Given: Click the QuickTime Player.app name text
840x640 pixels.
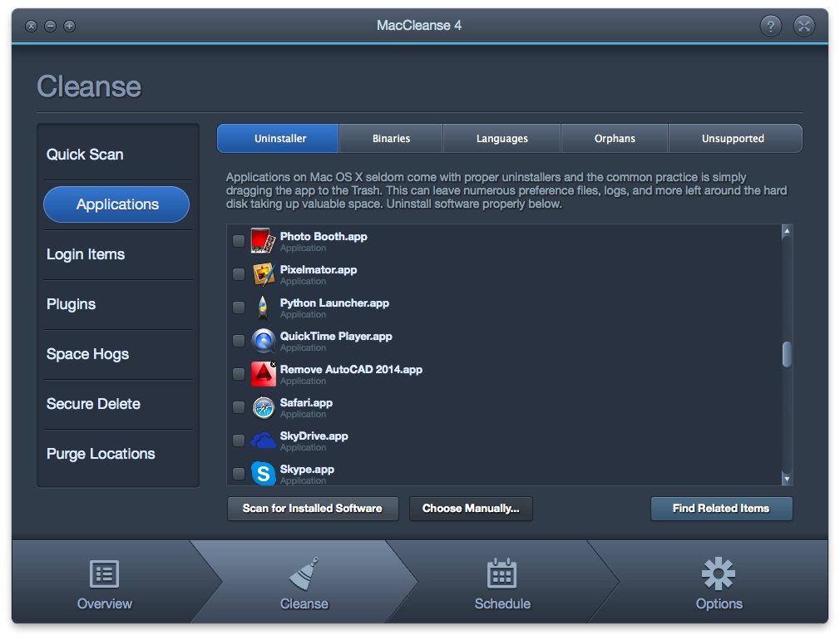Looking at the screenshot, I should (336, 336).
